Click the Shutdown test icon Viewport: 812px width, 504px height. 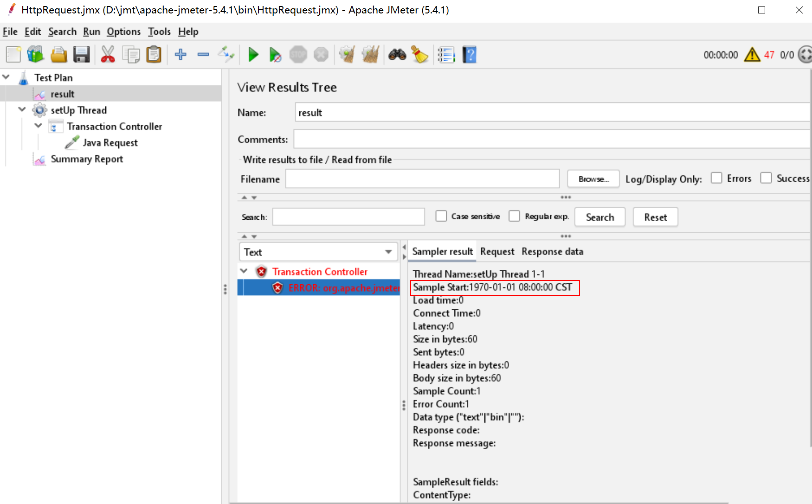coord(321,55)
